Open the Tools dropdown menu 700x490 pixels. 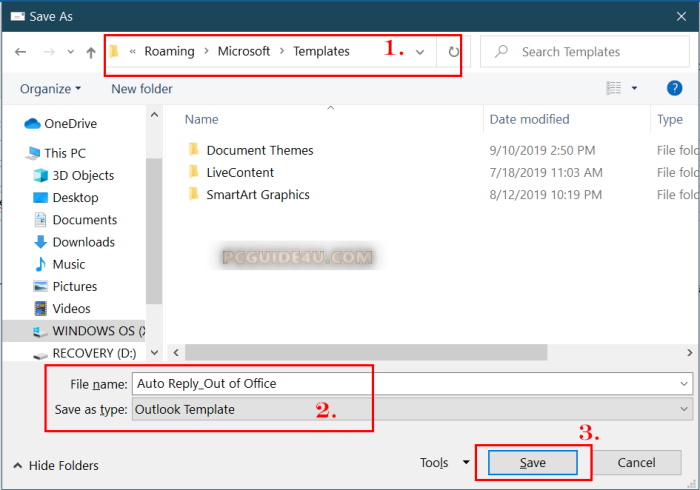point(445,463)
